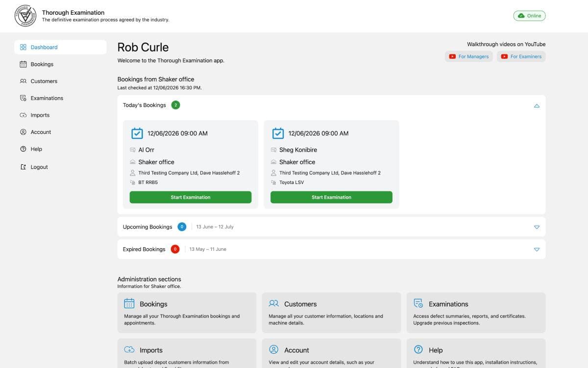
Task: Select Examinations in the sidebar
Action: click(60, 98)
